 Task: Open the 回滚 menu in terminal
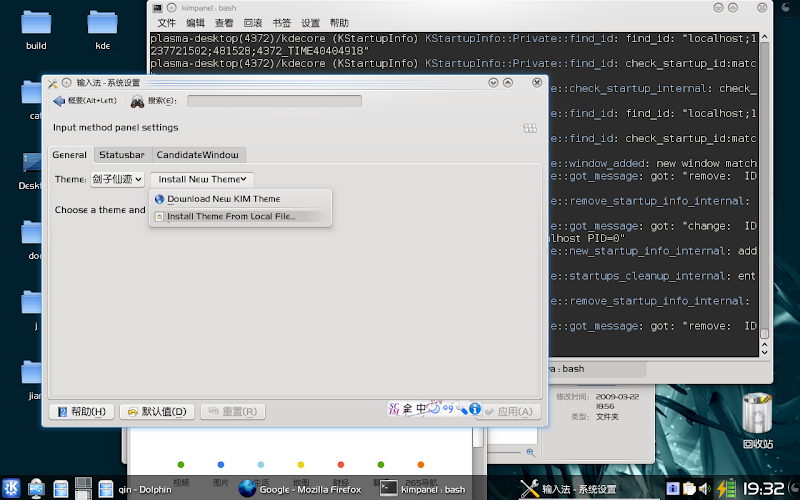coord(253,23)
